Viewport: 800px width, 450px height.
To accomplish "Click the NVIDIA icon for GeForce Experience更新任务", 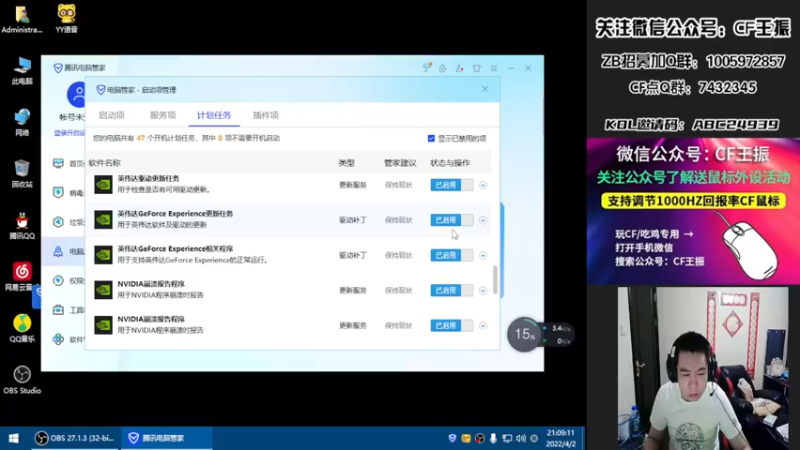I will 103,220.
